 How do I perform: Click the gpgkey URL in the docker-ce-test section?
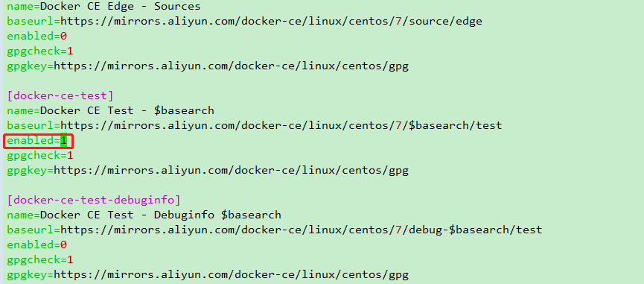pos(232,171)
